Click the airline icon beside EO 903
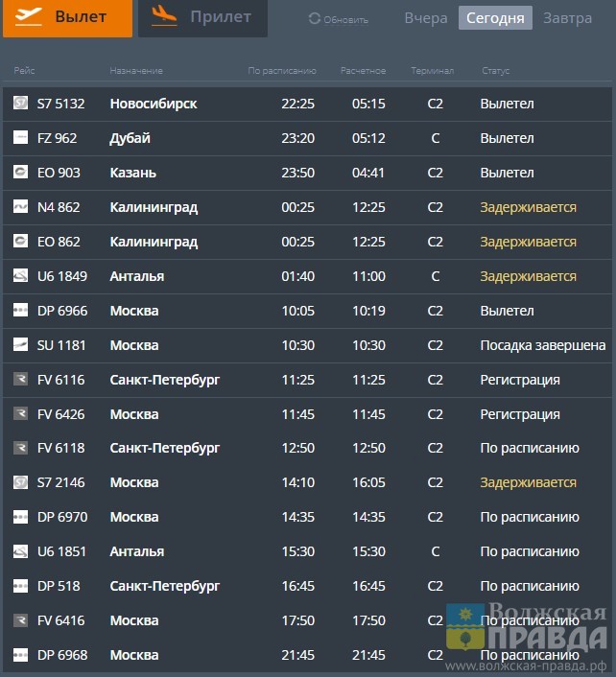The width and height of the screenshot is (616, 677). point(20,173)
